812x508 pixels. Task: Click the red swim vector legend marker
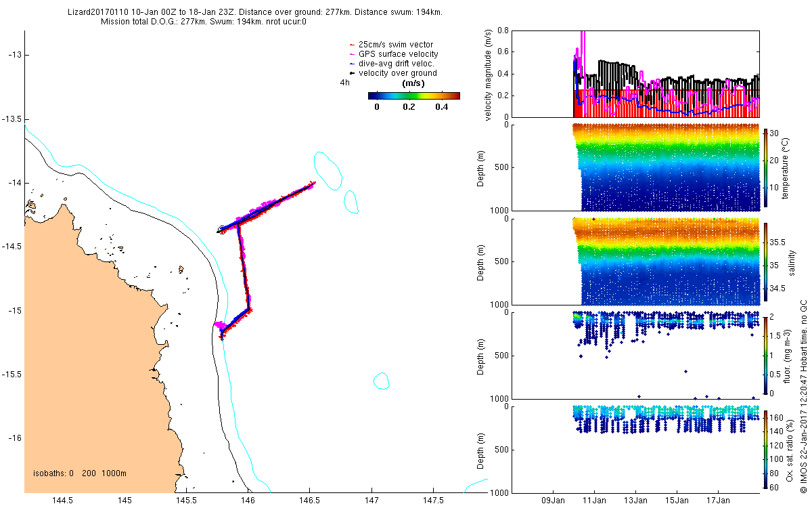[352, 45]
